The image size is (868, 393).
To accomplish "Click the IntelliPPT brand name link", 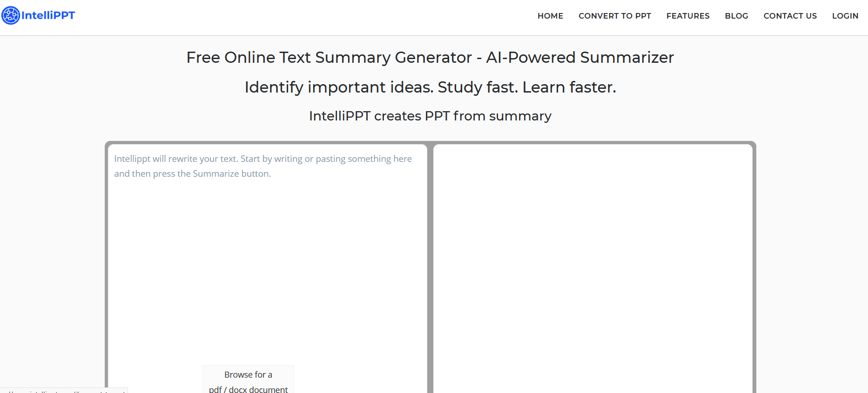I will [48, 15].
